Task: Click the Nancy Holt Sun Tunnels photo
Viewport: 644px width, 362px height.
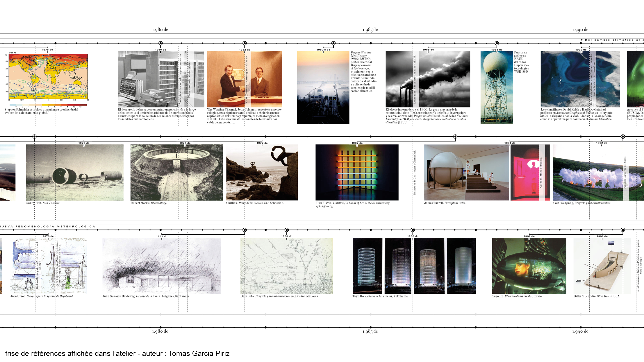Action: pyautogui.click(x=75, y=173)
